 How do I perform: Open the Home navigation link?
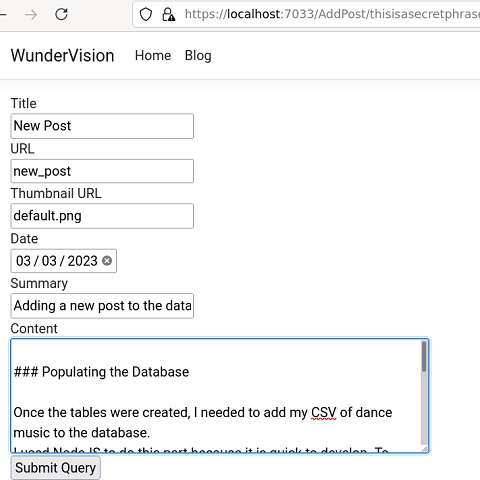click(x=153, y=55)
